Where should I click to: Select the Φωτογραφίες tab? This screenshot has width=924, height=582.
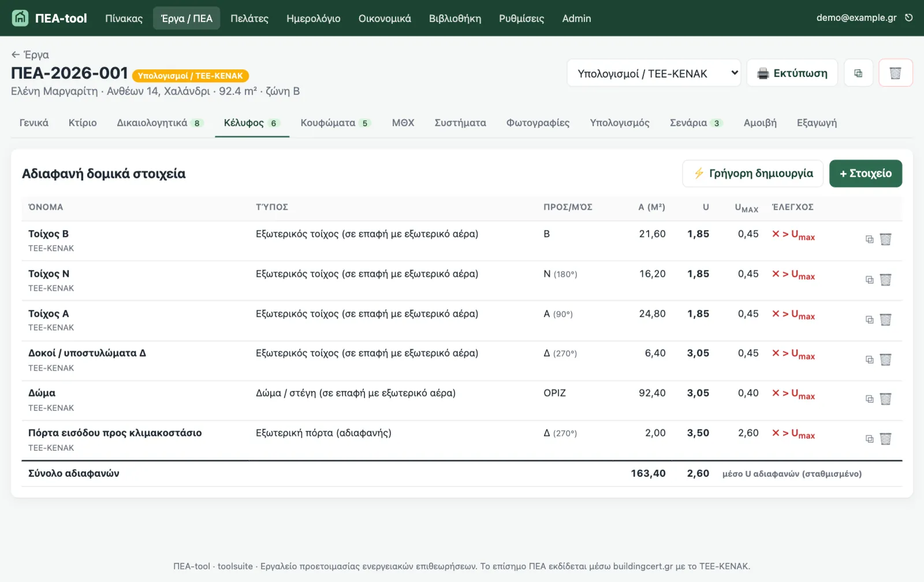538,123
